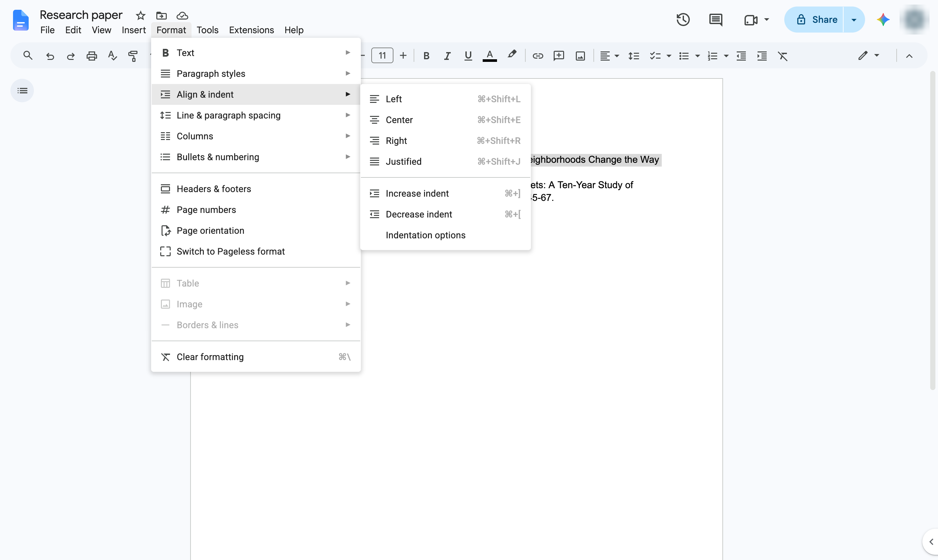Expand Line & paragraph spacing submenu
Screen dimensions: 938x560
256,115
